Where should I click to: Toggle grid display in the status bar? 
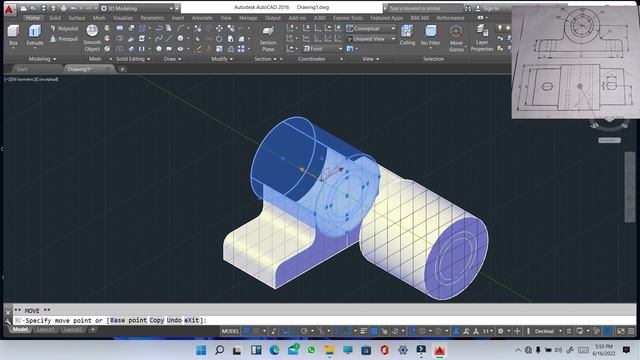point(247,331)
